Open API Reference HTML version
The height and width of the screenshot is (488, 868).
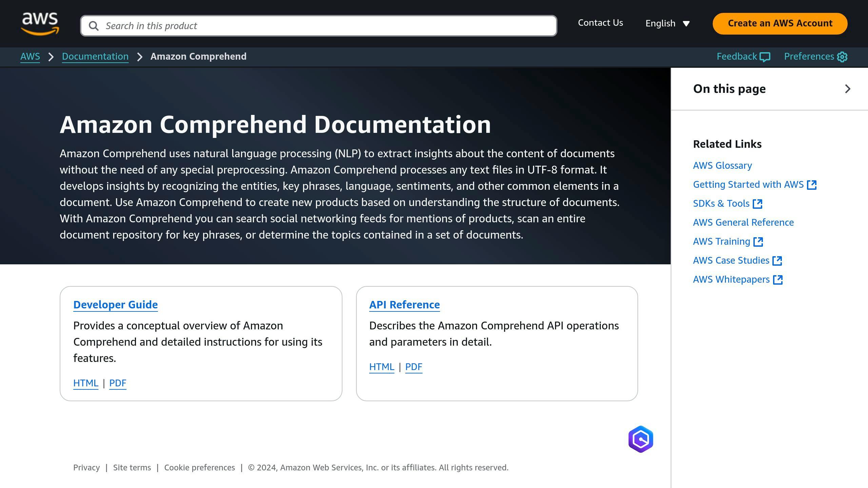click(x=382, y=367)
